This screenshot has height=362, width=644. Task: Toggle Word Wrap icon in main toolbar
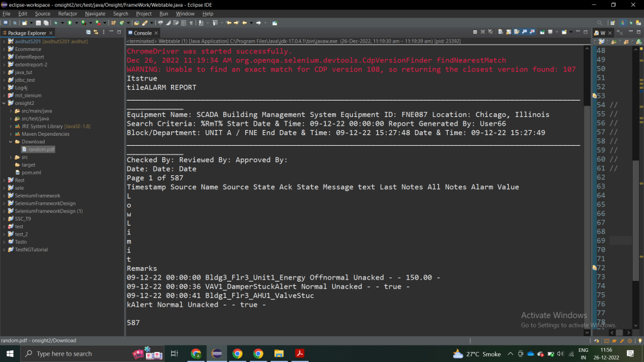coord(175,23)
